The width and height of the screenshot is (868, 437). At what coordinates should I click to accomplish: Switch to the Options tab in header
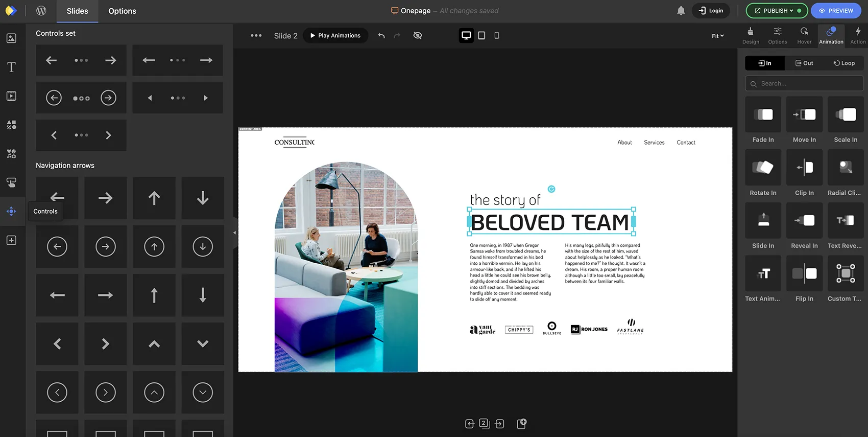(x=122, y=11)
